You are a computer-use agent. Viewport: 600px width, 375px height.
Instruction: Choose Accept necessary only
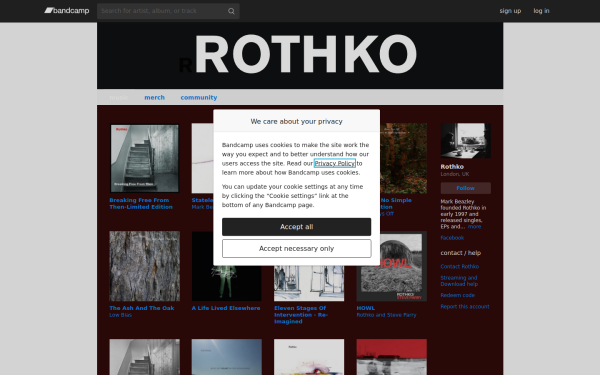point(297,249)
